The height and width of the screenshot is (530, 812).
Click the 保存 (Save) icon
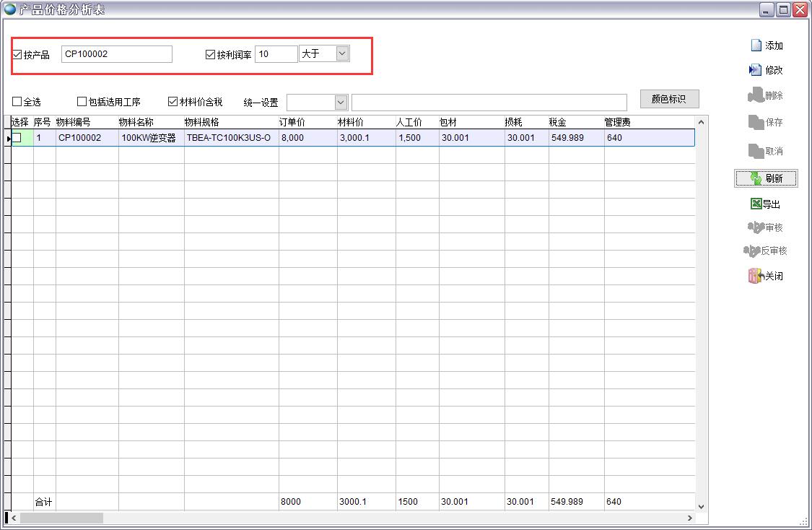pos(756,123)
